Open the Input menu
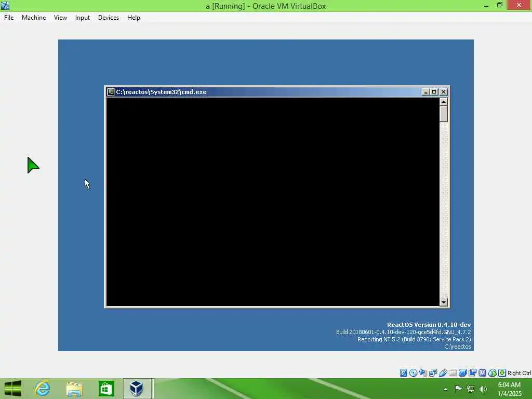This screenshot has width=532, height=399. point(83,18)
